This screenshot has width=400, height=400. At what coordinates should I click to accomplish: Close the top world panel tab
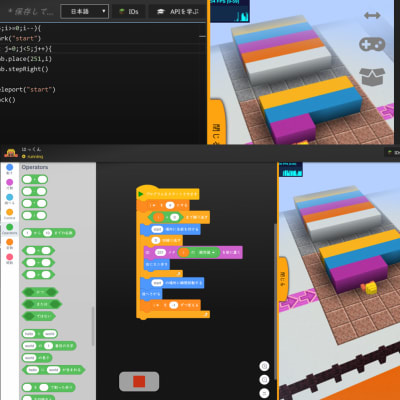click(217, 122)
